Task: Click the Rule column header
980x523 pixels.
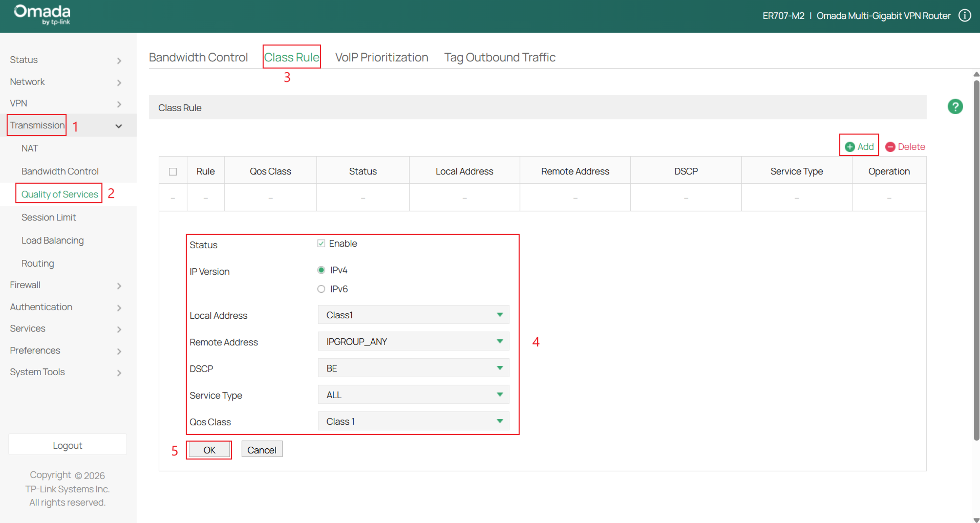Action: coord(206,171)
